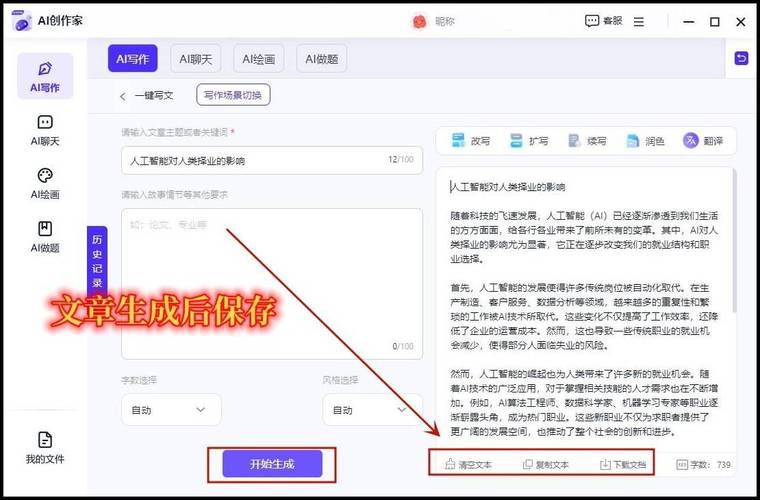This screenshot has width=760, height=500.
Task: Open the 历史记录 side tab
Action: [x=97, y=261]
